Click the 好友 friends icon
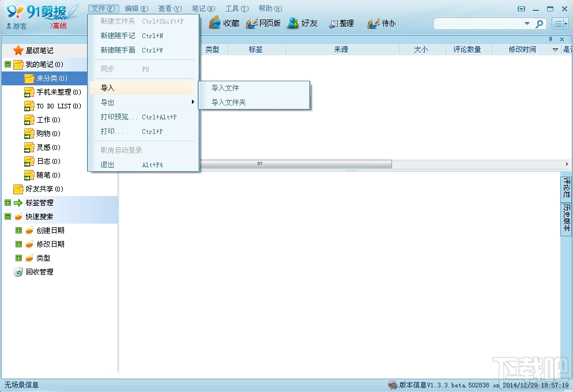This screenshot has width=573, height=392. point(293,23)
